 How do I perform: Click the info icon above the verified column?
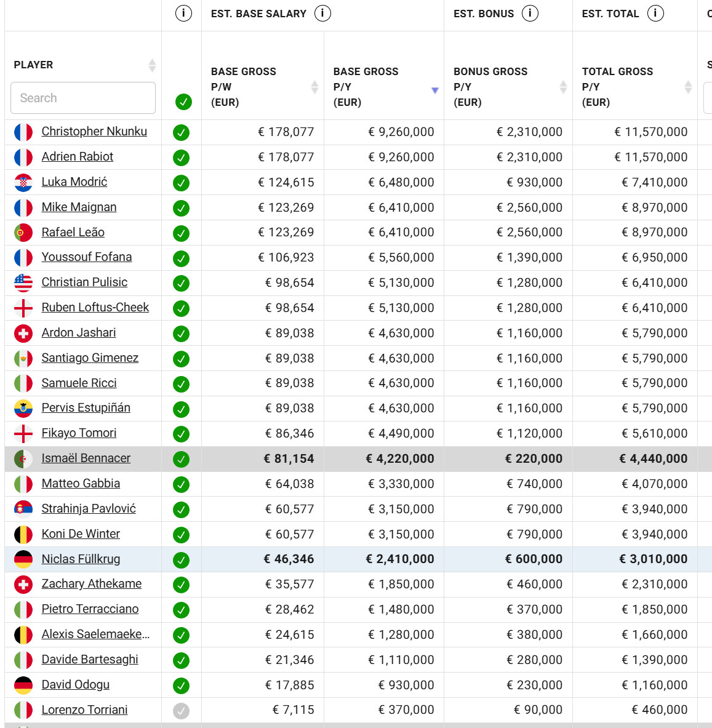pyautogui.click(x=183, y=13)
